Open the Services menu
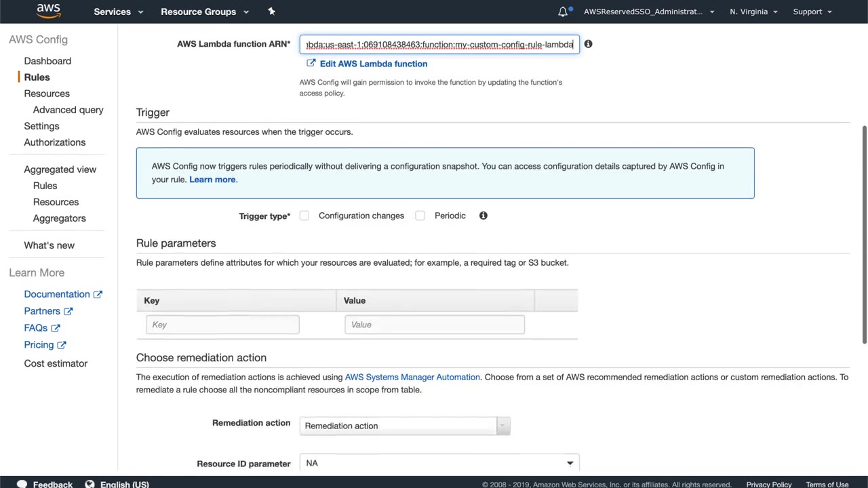The image size is (868, 488). tap(118, 12)
